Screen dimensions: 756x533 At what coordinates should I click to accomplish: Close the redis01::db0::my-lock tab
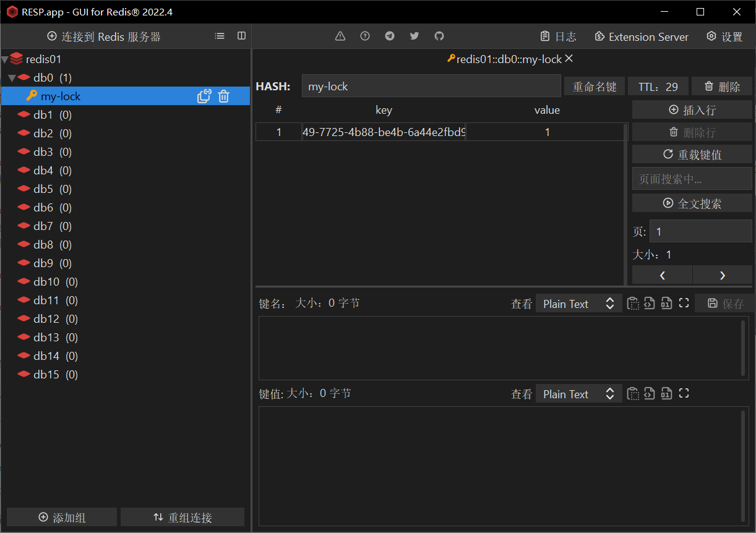tap(569, 59)
